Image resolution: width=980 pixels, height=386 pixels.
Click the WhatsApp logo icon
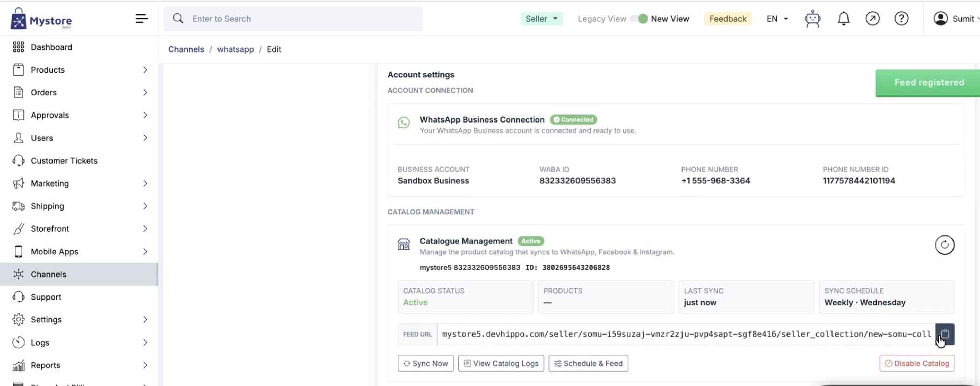coord(404,123)
